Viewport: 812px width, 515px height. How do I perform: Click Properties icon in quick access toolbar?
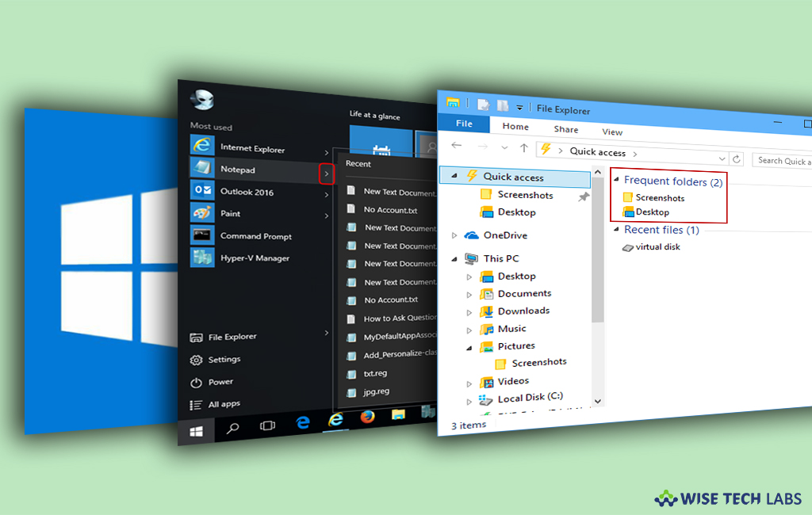pyautogui.click(x=483, y=105)
